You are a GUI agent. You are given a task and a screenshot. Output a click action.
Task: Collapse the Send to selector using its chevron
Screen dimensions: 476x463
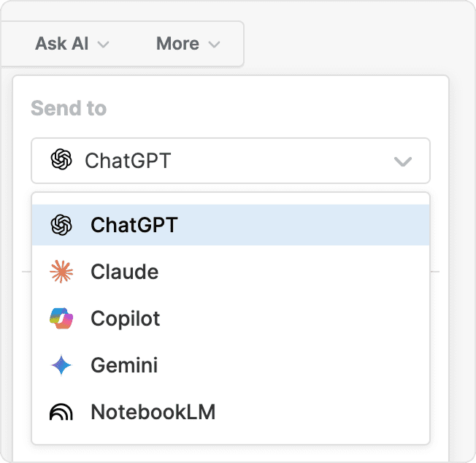coord(403,161)
